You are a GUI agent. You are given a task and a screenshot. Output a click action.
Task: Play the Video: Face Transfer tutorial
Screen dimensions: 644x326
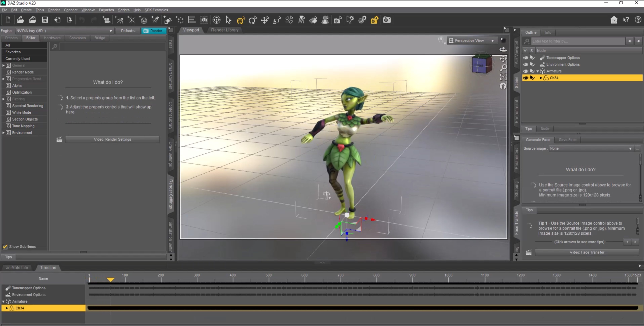click(x=587, y=252)
